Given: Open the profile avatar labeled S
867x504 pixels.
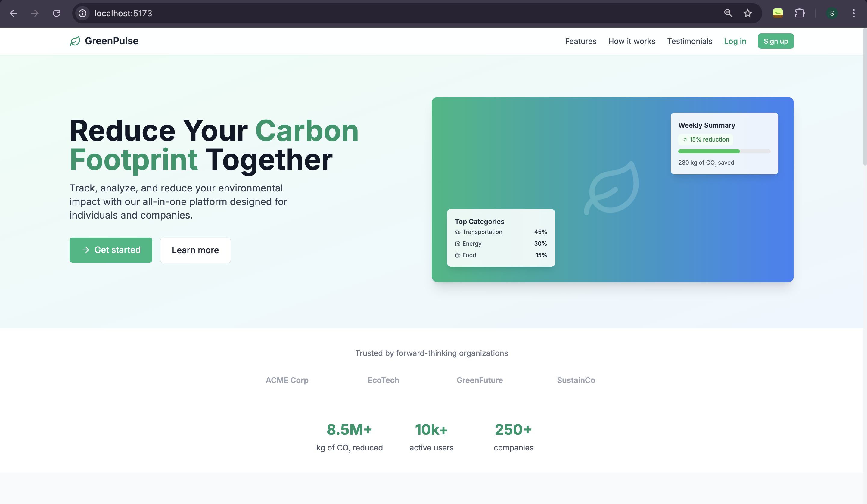Looking at the screenshot, I should pyautogui.click(x=831, y=13).
